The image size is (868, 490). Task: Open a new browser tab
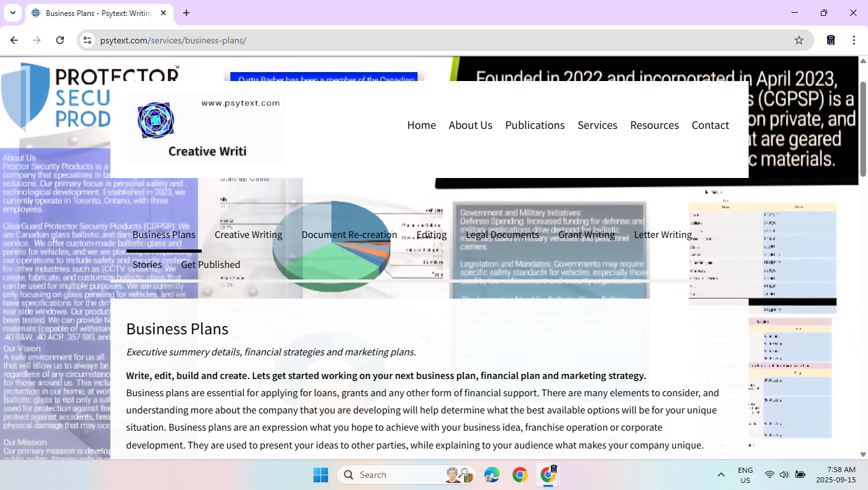click(x=186, y=13)
